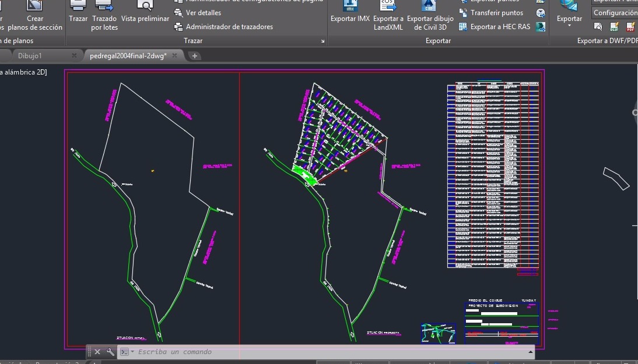Expand command line history arrow
The width and height of the screenshot is (638, 364).
point(531,352)
